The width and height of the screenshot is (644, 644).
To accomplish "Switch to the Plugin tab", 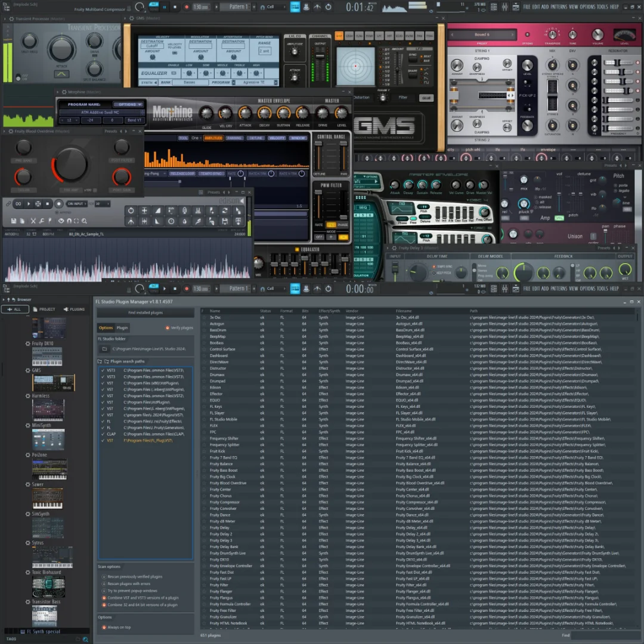I will [x=122, y=328].
